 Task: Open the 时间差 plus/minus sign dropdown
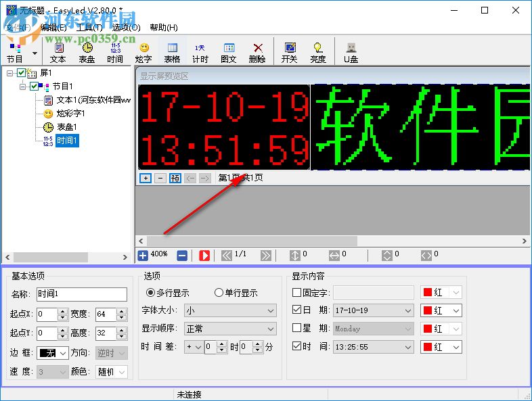point(194,347)
